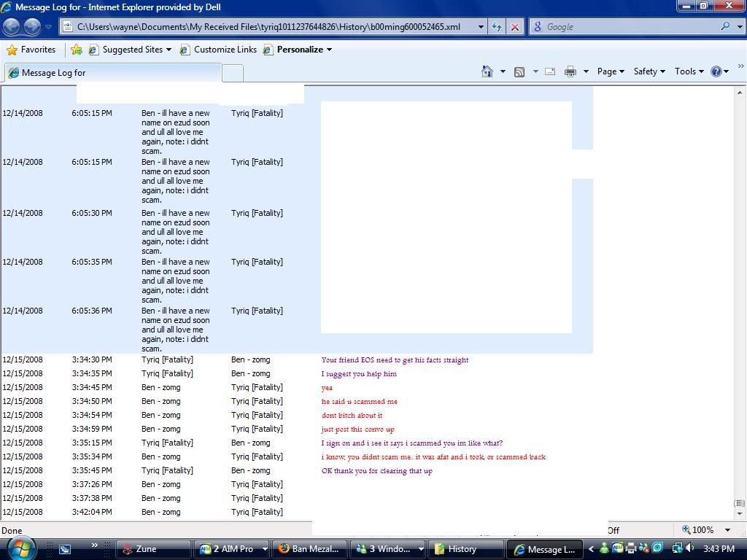
Task: Add page to Favorites bar icon
Action: click(x=76, y=50)
